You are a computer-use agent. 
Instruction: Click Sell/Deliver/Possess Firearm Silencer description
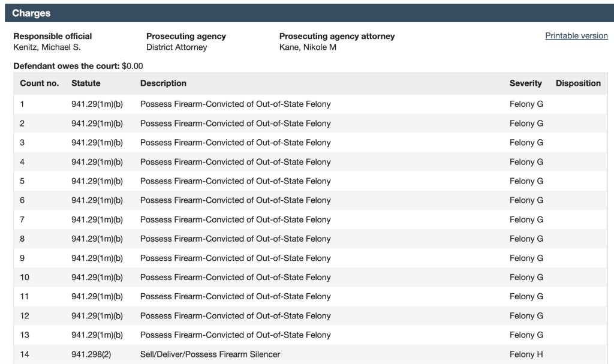pos(210,354)
